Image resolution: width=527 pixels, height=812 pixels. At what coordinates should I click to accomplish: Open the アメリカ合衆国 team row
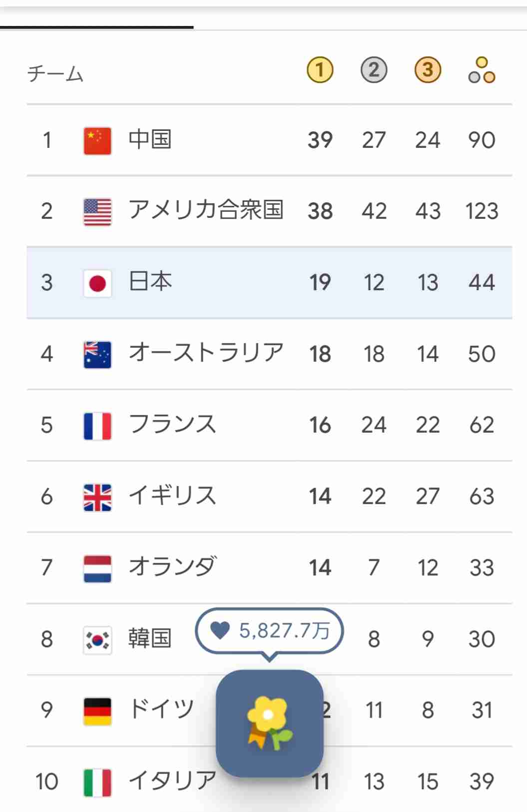[269, 211]
